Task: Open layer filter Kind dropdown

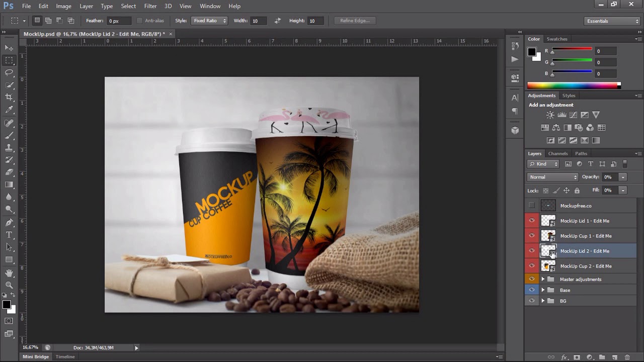Action: click(543, 164)
